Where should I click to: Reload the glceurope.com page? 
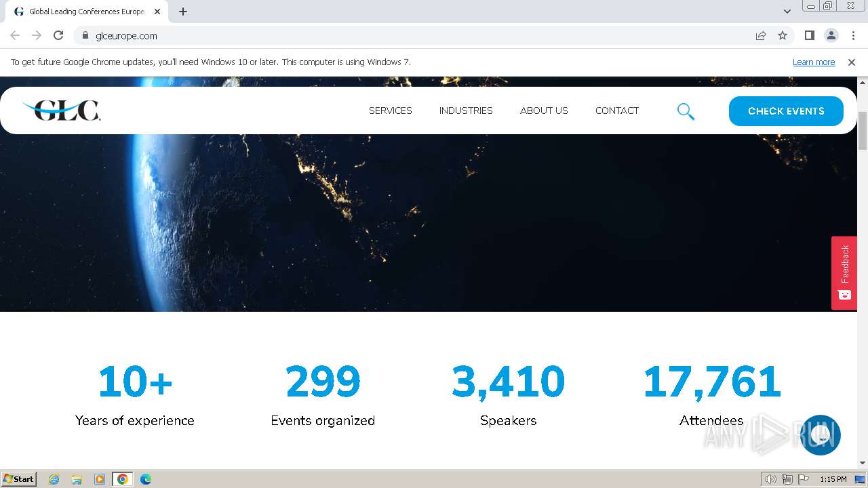click(58, 35)
